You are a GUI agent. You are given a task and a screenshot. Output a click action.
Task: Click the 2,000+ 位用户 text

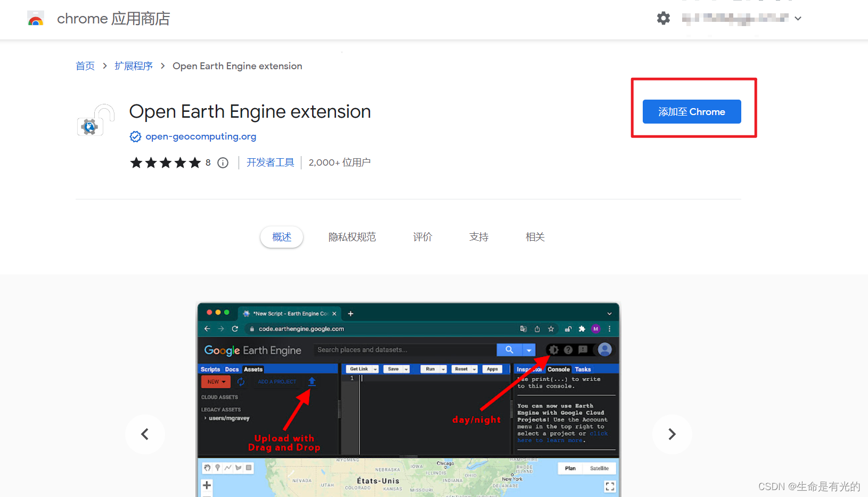(340, 162)
